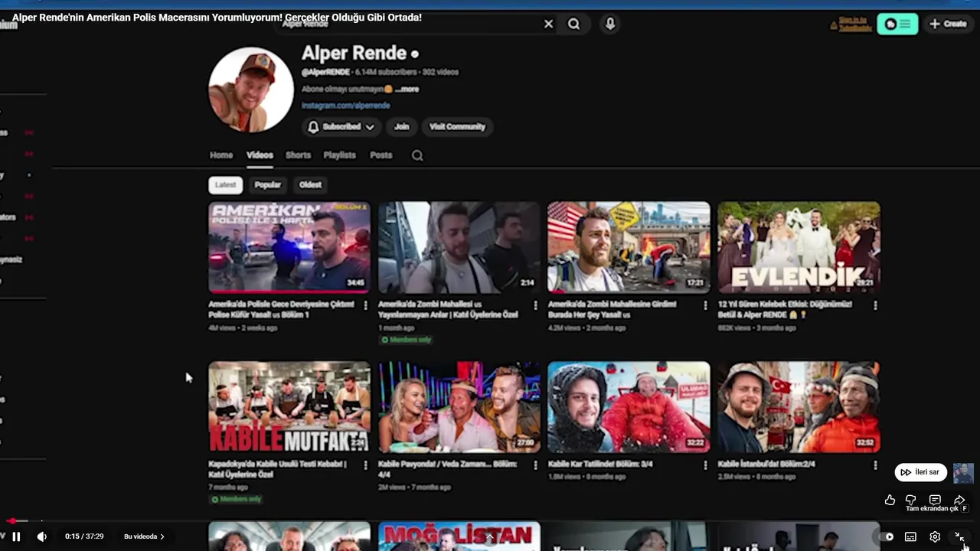Switch to the Shorts tab
Screen dimensions: 980x551
point(298,155)
